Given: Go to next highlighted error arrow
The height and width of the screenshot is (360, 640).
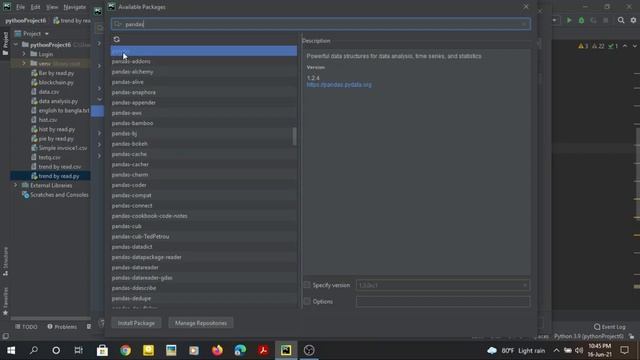Looking at the screenshot, I should click(634, 46).
